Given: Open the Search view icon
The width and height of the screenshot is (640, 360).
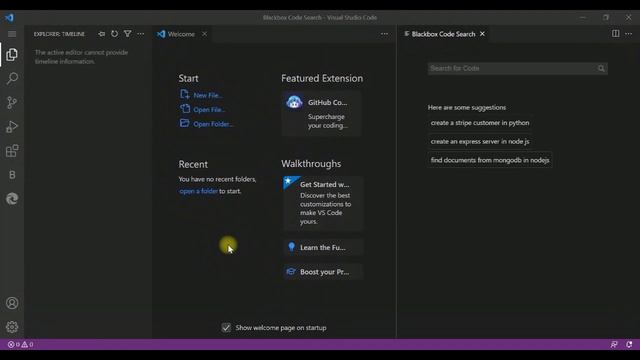Looking at the screenshot, I should (12, 78).
